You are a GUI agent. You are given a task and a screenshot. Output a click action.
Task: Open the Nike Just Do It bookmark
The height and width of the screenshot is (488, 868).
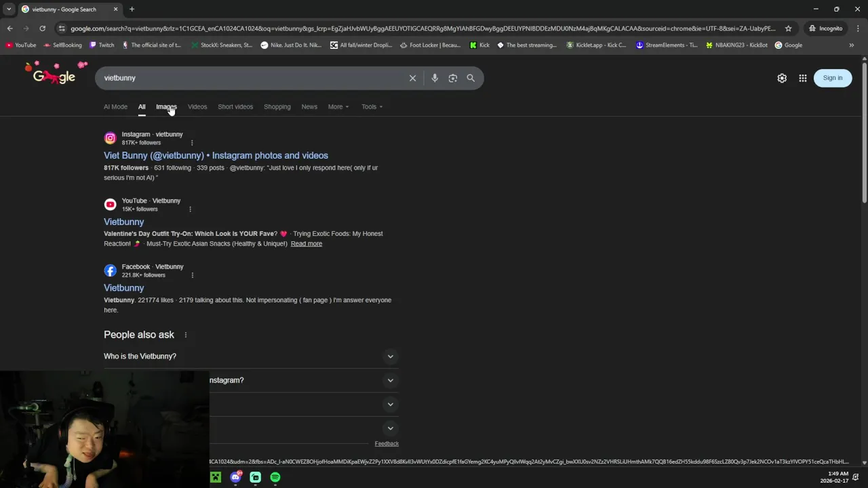point(291,45)
